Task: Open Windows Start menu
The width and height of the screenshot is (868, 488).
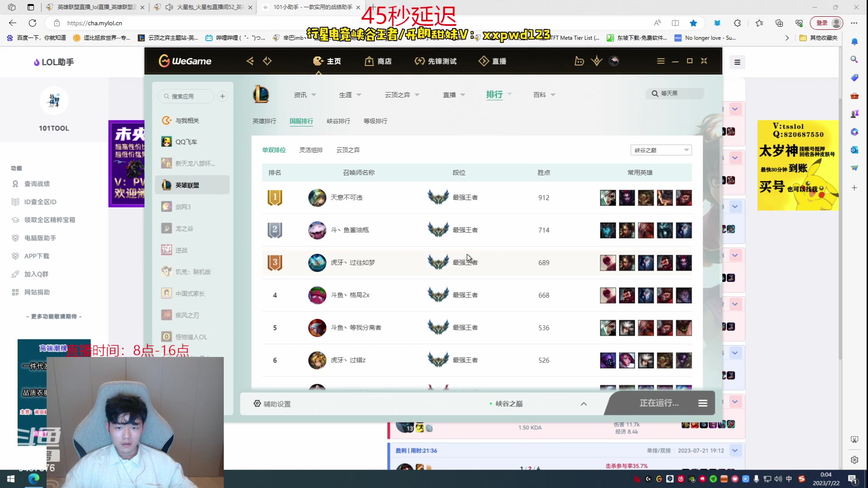Action: coord(11,479)
